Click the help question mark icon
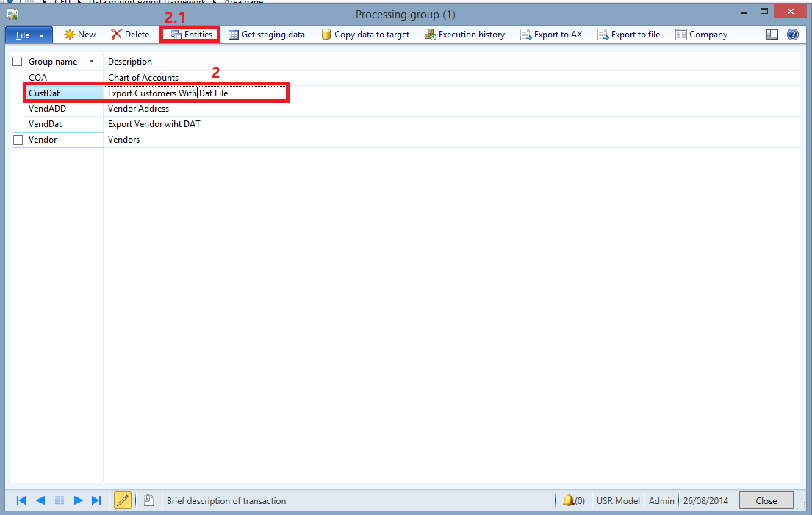 tap(792, 34)
